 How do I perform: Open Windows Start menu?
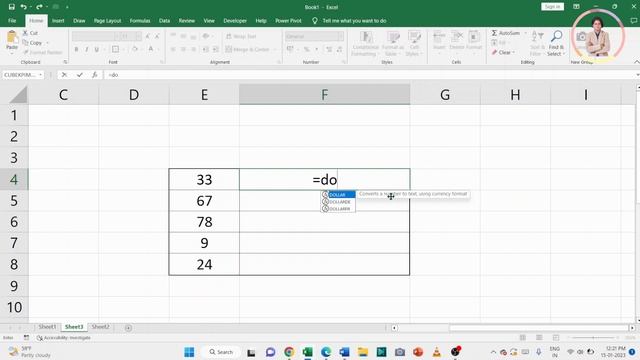click(x=189, y=352)
